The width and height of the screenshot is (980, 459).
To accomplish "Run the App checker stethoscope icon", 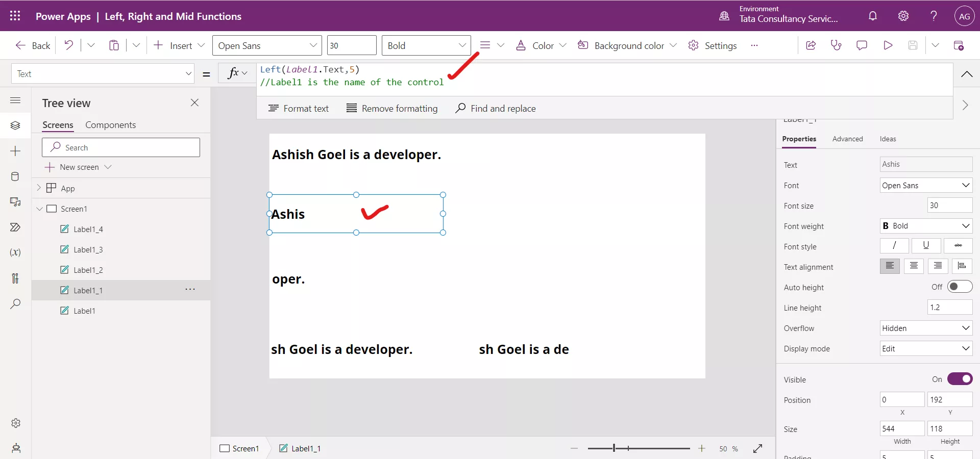I will coord(837,45).
